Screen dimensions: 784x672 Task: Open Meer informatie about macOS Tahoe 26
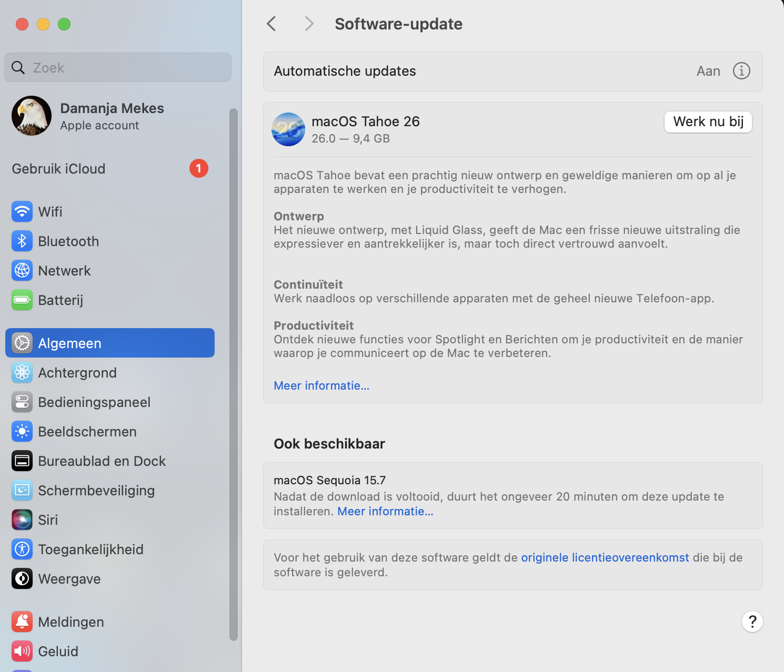point(321,385)
